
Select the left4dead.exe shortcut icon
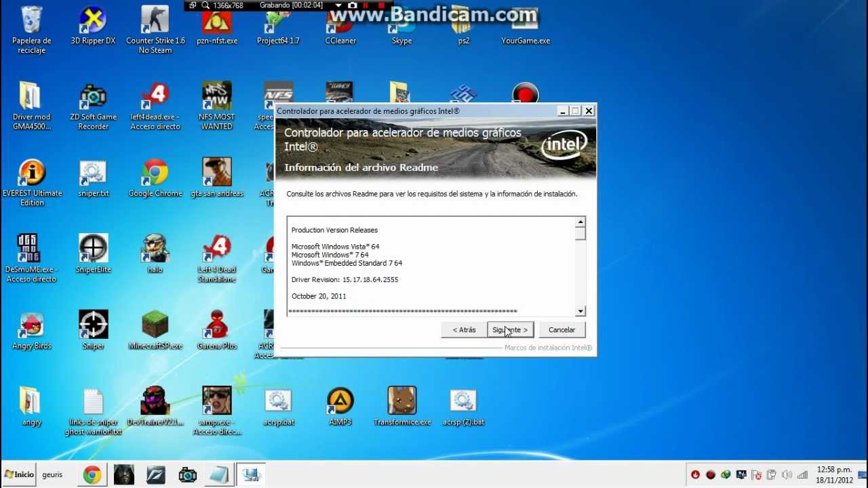click(x=155, y=106)
